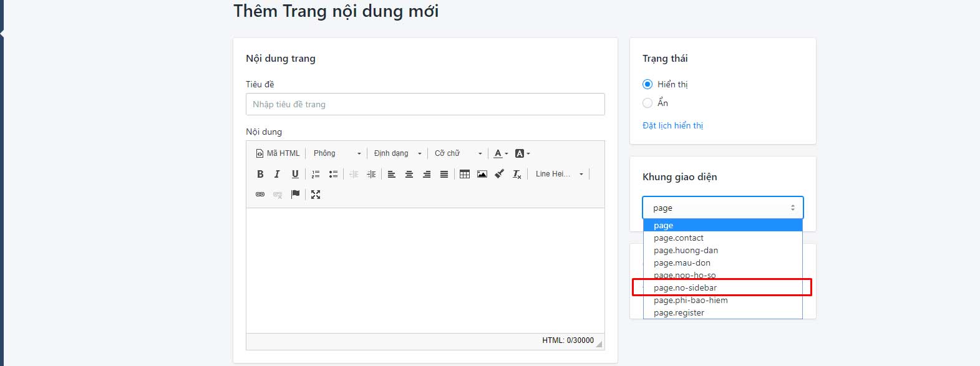The height and width of the screenshot is (366, 980).
Task: Toggle bold formatting in the editor
Action: [260, 174]
